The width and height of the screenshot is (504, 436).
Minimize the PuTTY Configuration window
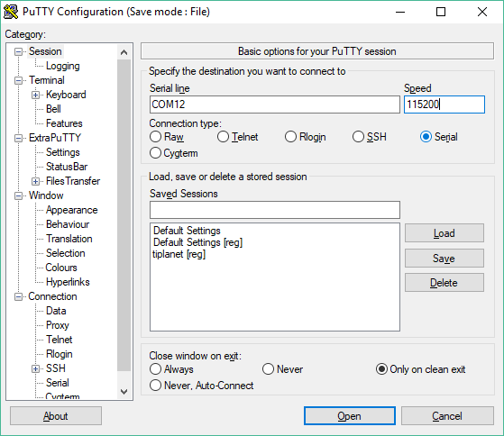click(x=400, y=13)
